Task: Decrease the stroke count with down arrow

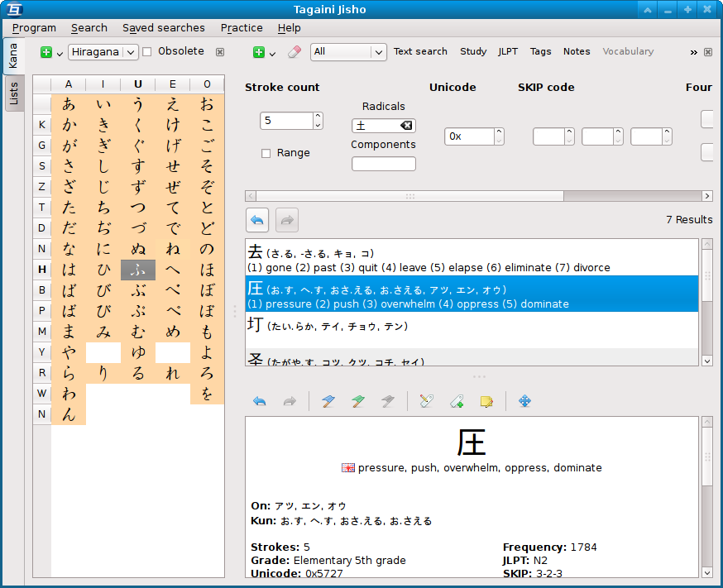Action: pos(318,125)
